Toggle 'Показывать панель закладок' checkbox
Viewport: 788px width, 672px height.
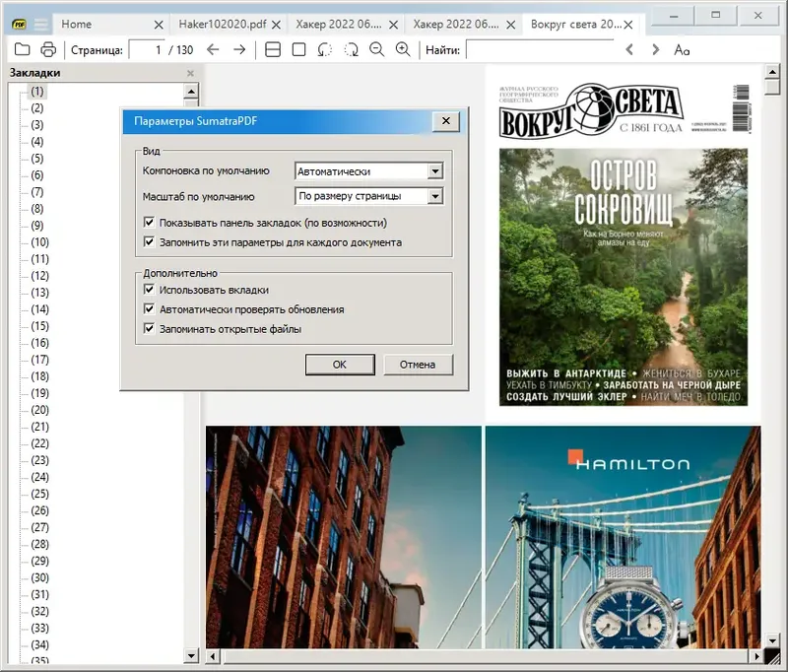pyautogui.click(x=149, y=222)
